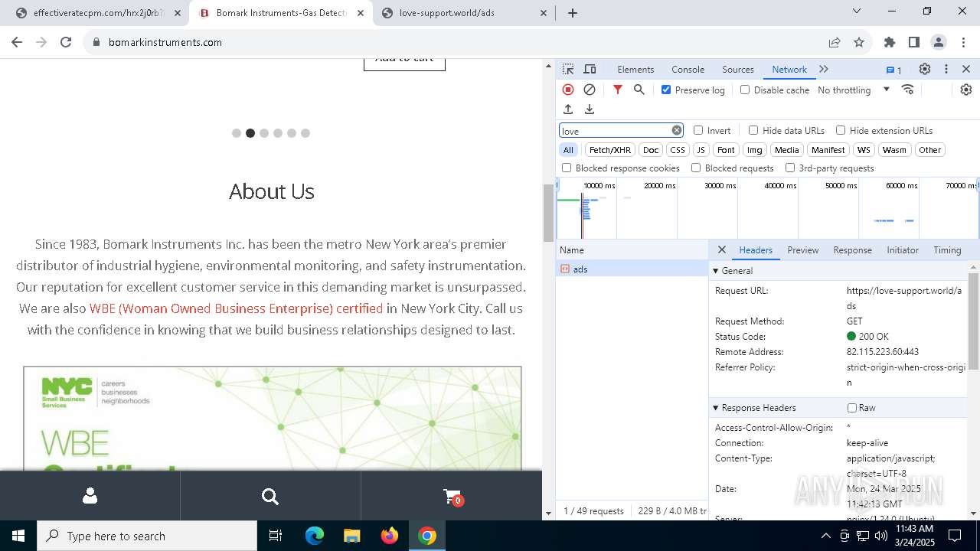Image resolution: width=980 pixels, height=551 pixels.
Task: Filter requests by JS type
Action: tap(701, 150)
